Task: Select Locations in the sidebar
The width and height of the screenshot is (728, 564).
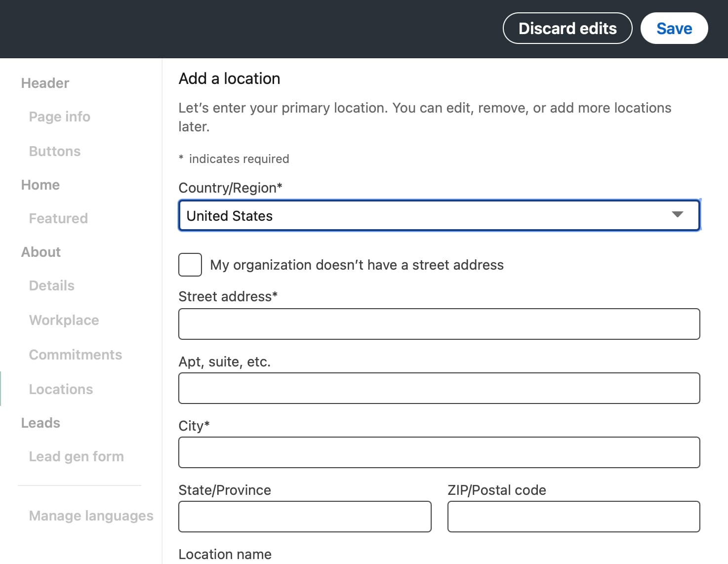Action: tap(61, 389)
